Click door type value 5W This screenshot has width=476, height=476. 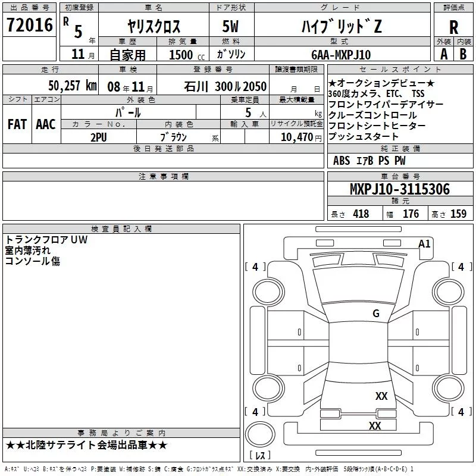230,26
